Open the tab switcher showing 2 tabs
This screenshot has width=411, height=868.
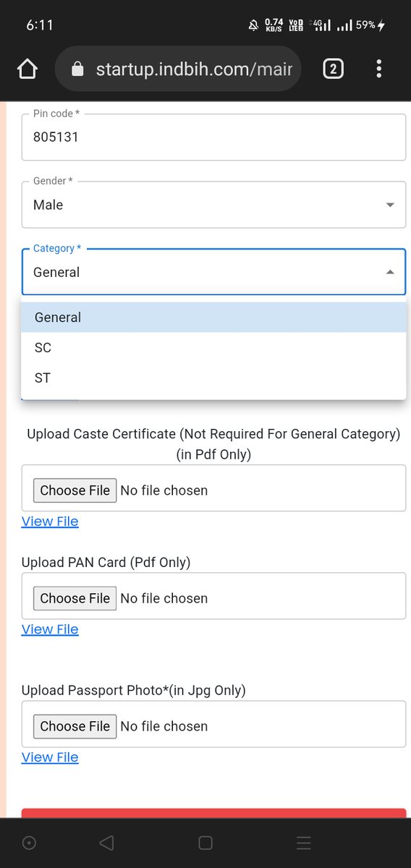click(x=333, y=69)
